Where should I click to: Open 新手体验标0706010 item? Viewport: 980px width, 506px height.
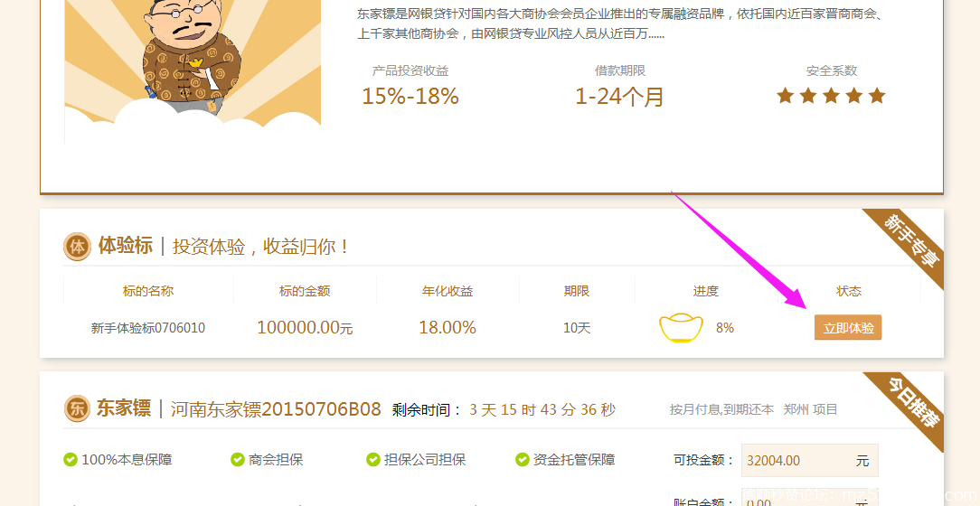point(148,328)
